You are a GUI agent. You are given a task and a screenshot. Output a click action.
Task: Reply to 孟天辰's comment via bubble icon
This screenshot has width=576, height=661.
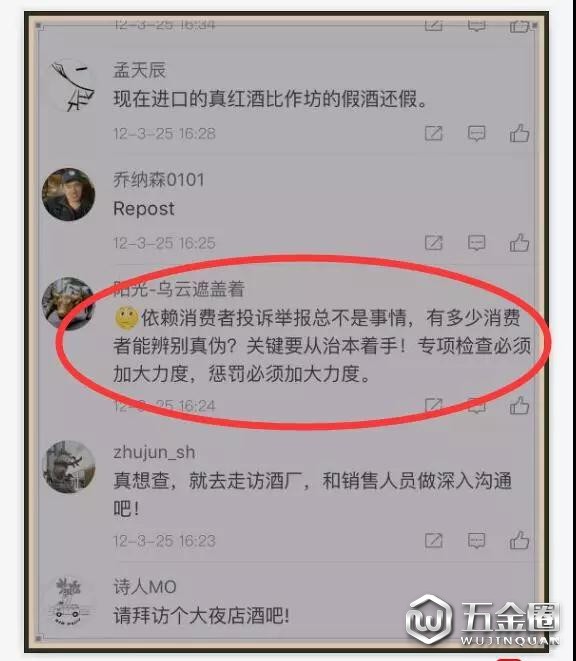point(476,134)
